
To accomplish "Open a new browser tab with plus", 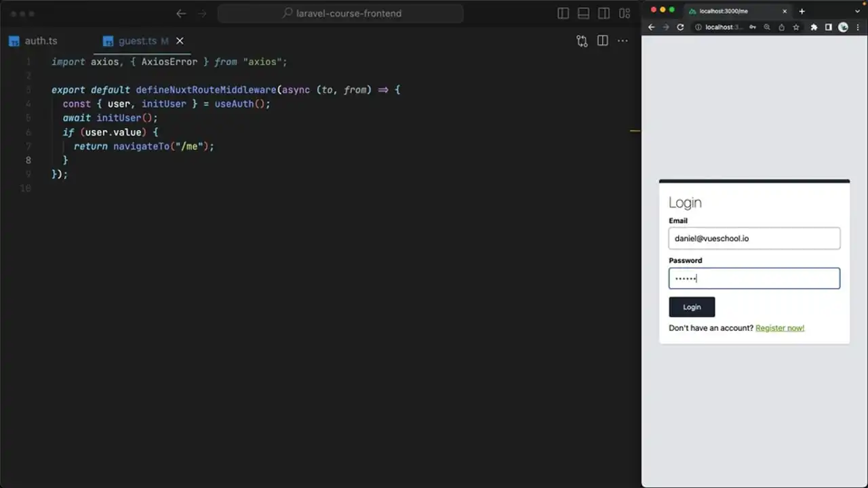I will (802, 11).
